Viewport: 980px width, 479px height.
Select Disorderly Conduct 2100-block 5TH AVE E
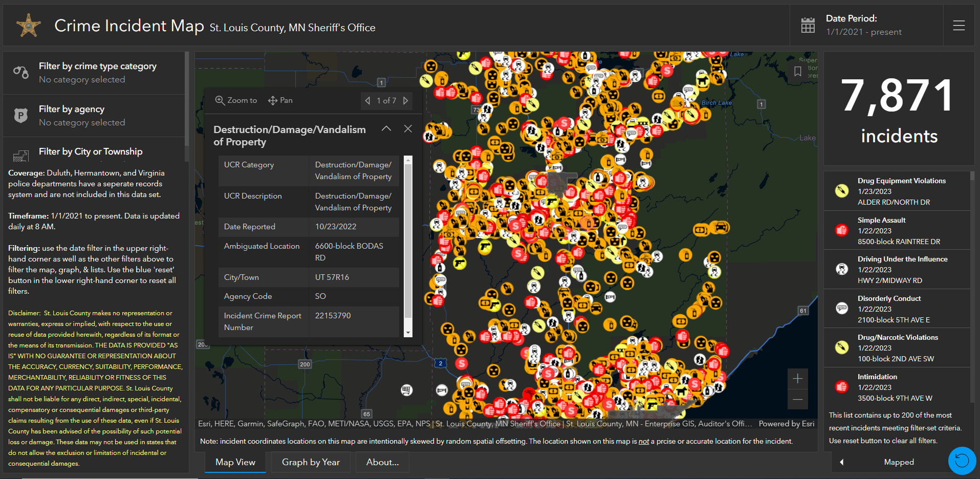pos(897,309)
